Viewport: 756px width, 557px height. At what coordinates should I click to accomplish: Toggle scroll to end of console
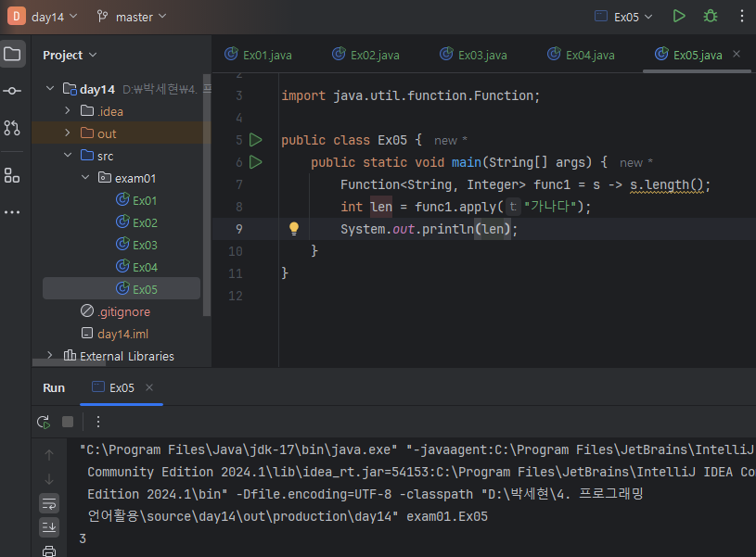tap(49, 526)
